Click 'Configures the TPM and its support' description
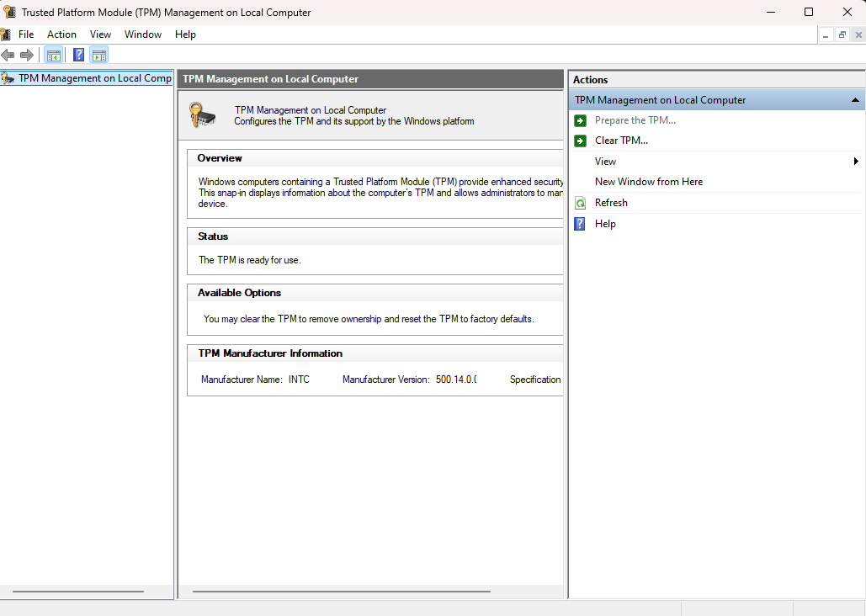 (354, 121)
